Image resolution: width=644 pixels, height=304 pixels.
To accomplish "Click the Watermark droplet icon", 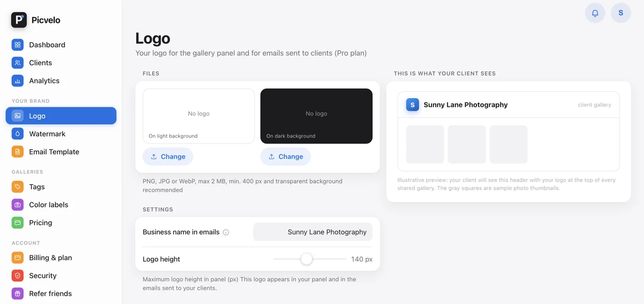I will [x=17, y=134].
